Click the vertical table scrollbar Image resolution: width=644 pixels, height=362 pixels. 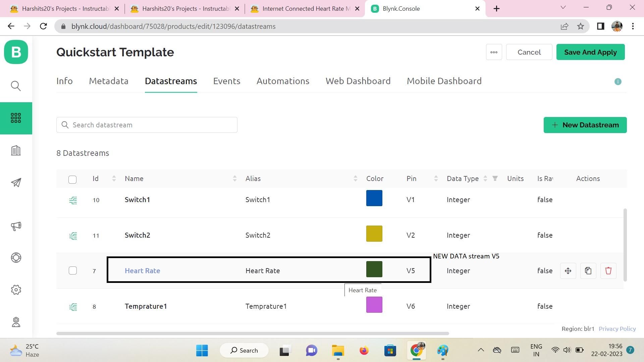pyautogui.click(x=625, y=245)
